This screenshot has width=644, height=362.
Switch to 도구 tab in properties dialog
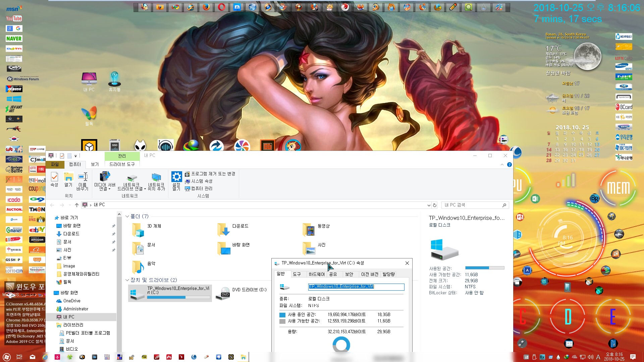tap(297, 274)
